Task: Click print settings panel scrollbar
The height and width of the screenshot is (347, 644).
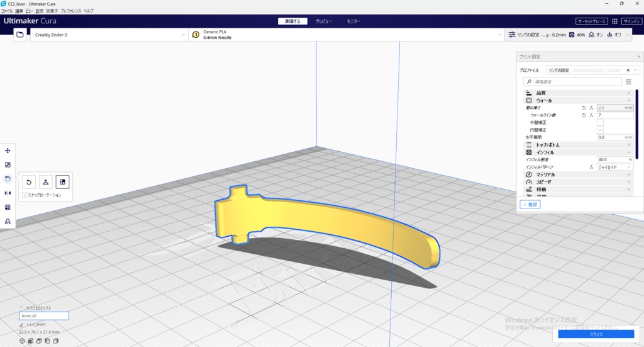Action: click(x=636, y=124)
